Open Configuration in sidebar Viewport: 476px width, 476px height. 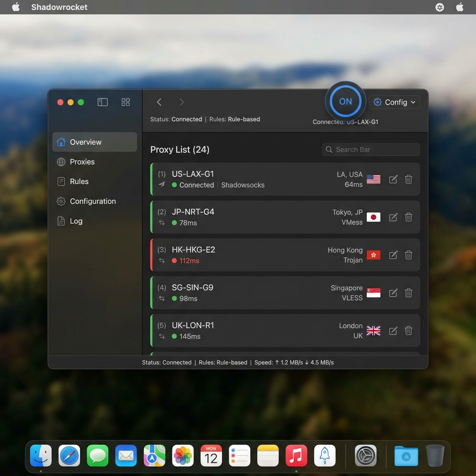[x=95, y=201]
